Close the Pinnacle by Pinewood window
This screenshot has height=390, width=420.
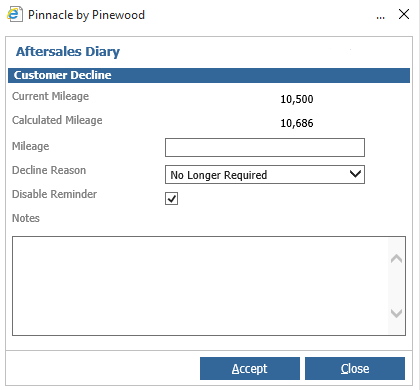(404, 14)
